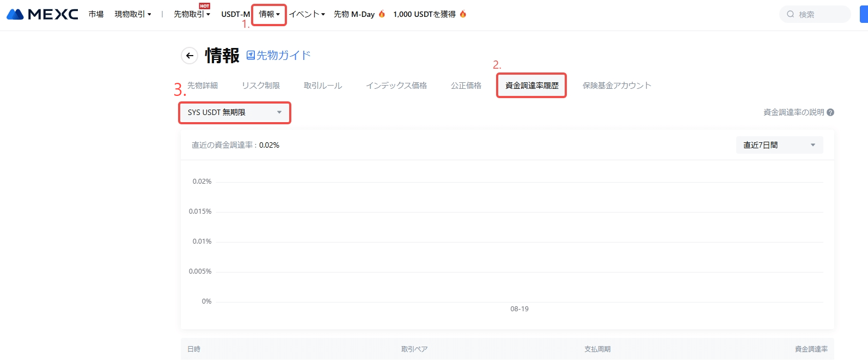Open the イベント menu
Image resolution: width=868 pixels, height=363 pixels.
pyautogui.click(x=307, y=14)
